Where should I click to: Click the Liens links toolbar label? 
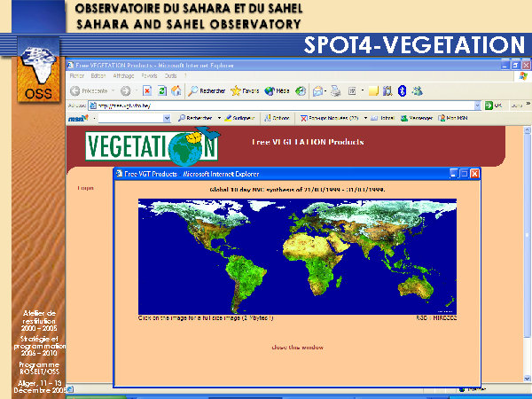pos(516,106)
